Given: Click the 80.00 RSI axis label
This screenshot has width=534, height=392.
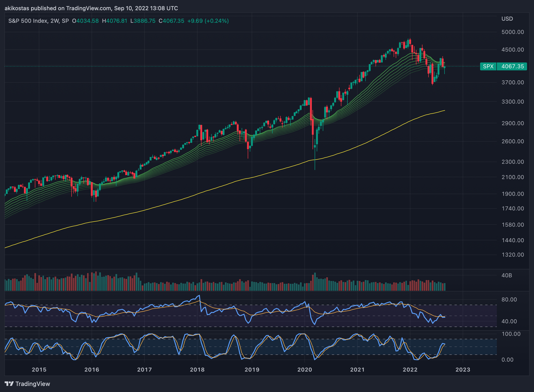Looking at the screenshot, I should 509,300.
